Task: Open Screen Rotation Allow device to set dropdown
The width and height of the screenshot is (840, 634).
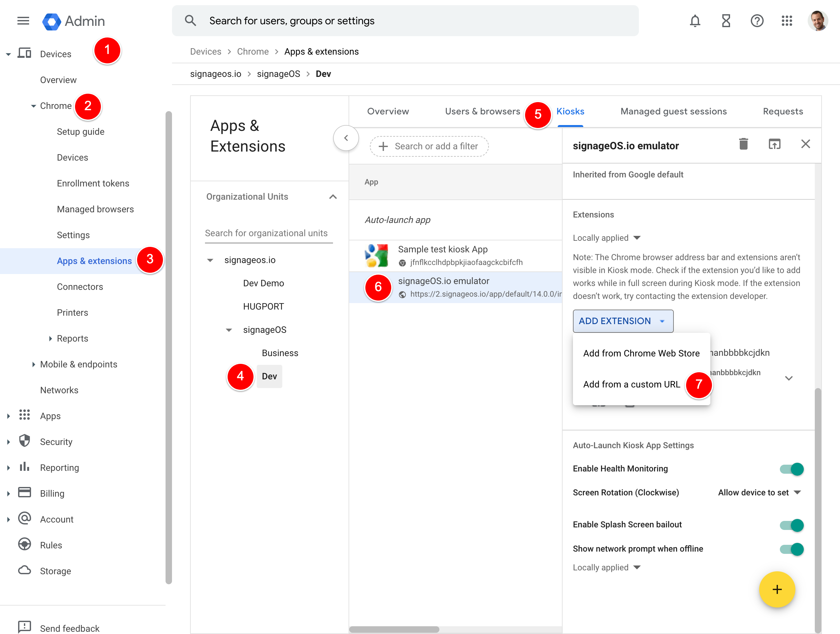Action: click(x=759, y=493)
